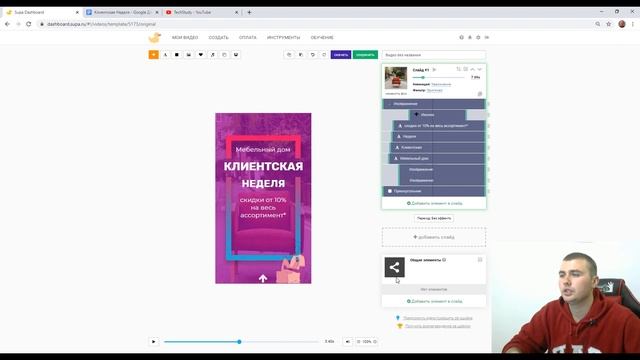Viewport: 640px width, 360px height.
Task: Click the user profile icon in header
Action: click(470, 38)
